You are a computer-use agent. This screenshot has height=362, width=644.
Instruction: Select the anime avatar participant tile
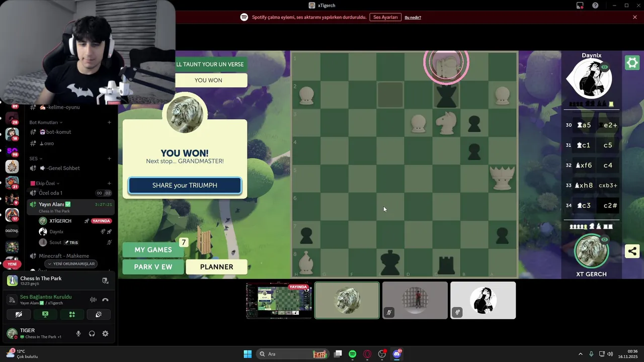(x=483, y=300)
